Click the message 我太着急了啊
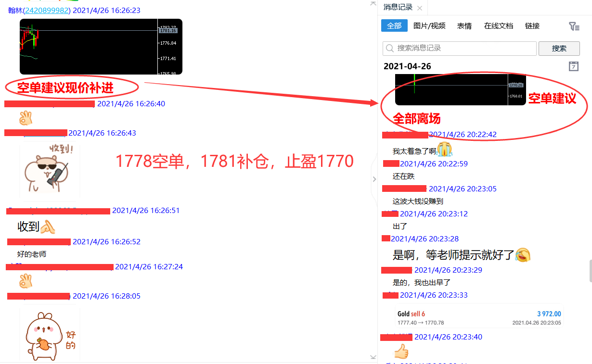This screenshot has width=592, height=364. coord(414,151)
